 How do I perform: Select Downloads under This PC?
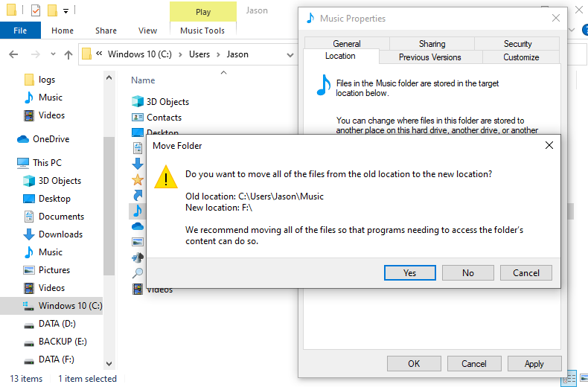(60, 234)
